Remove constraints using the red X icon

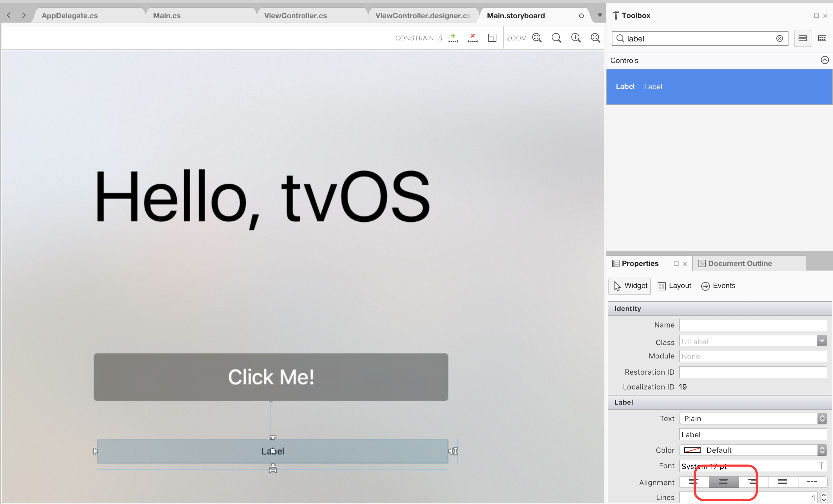click(x=472, y=38)
